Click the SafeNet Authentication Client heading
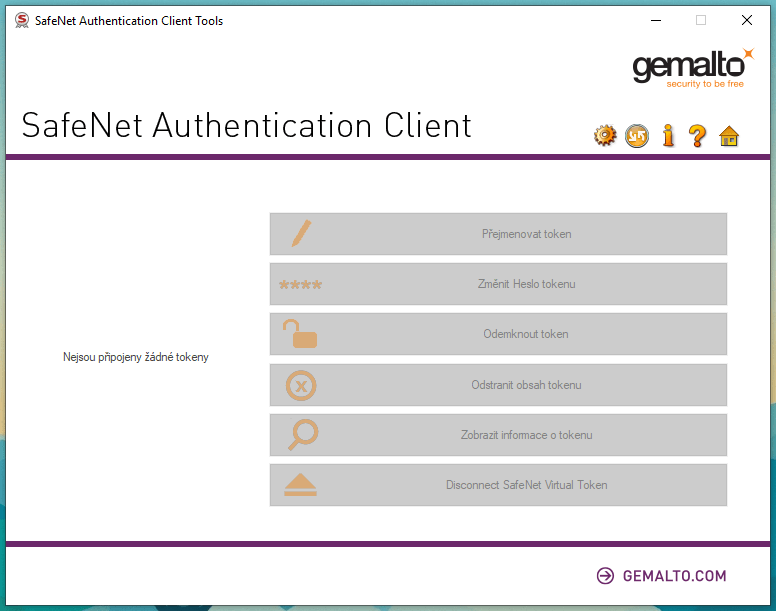This screenshot has width=776, height=611. tap(246, 125)
